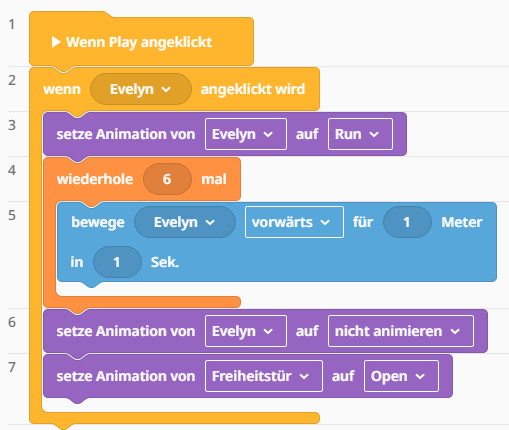Click line number 2 in the gutter
The width and height of the screenshot is (509, 430).
12,80
